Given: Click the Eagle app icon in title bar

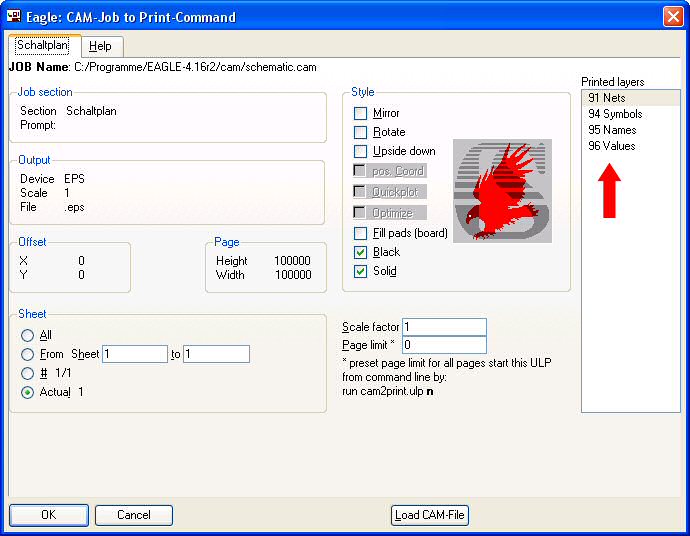Looking at the screenshot, I should [14, 16].
